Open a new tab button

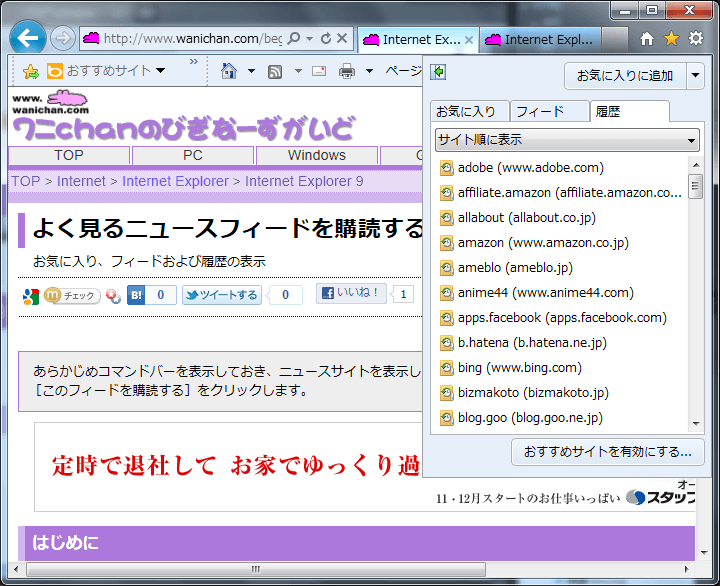tap(614, 40)
